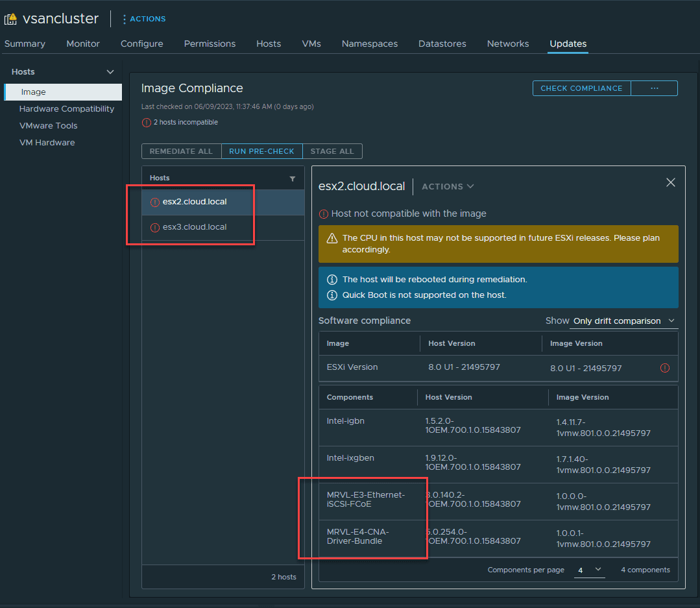Image resolution: width=700 pixels, height=608 pixels.
Task: Select Hardware Compatibility in the sidebar
Action: pyautogui.click(x=66, y=109)
